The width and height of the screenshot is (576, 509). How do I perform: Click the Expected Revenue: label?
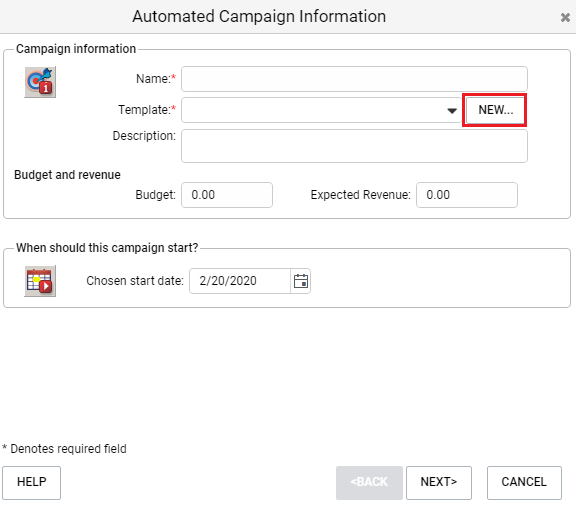361,195
